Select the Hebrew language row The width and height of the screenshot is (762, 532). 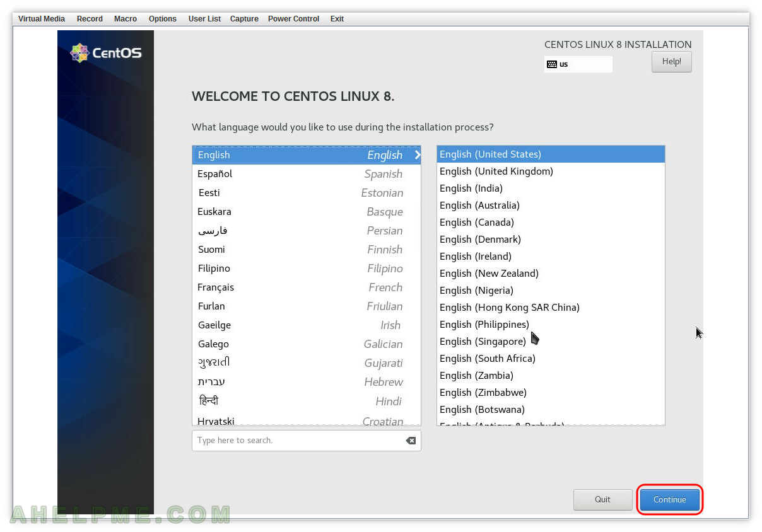pyautogui.click(x=307, y=382)
